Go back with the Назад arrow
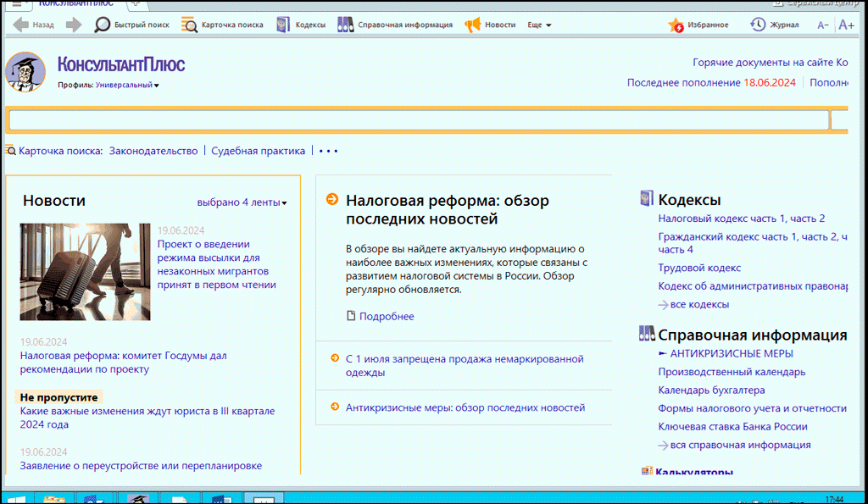The image size is (868, 504). coord(33,25)
